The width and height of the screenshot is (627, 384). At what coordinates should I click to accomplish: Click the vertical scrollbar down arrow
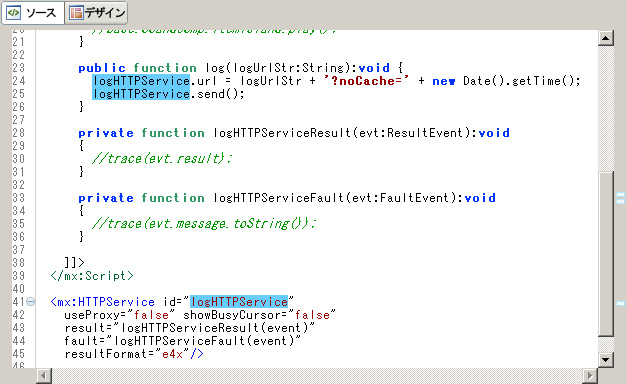pos(606,360)
